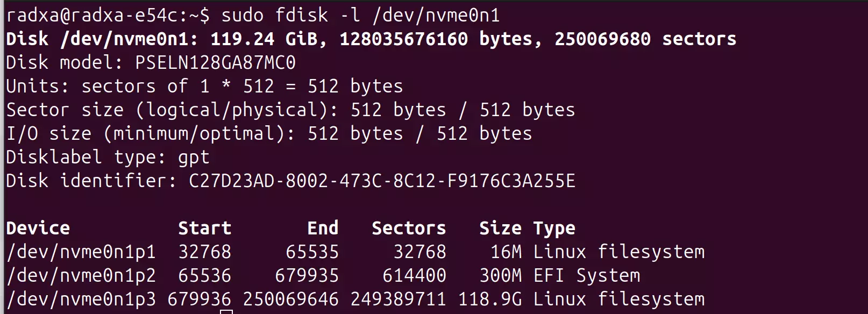Click the Start column header
The image size is (868, 314).
[x=205, y=228]
